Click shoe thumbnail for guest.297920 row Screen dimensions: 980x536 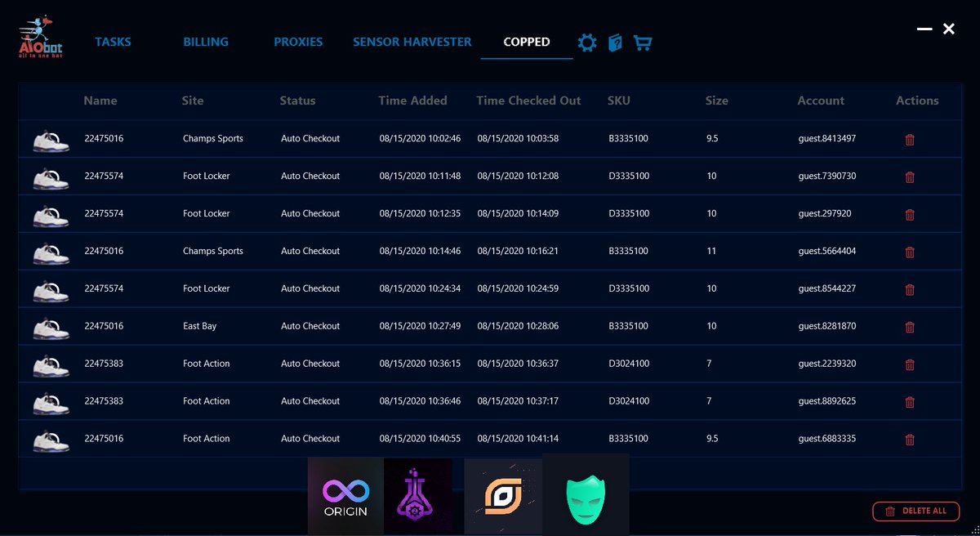click(51, 215)
